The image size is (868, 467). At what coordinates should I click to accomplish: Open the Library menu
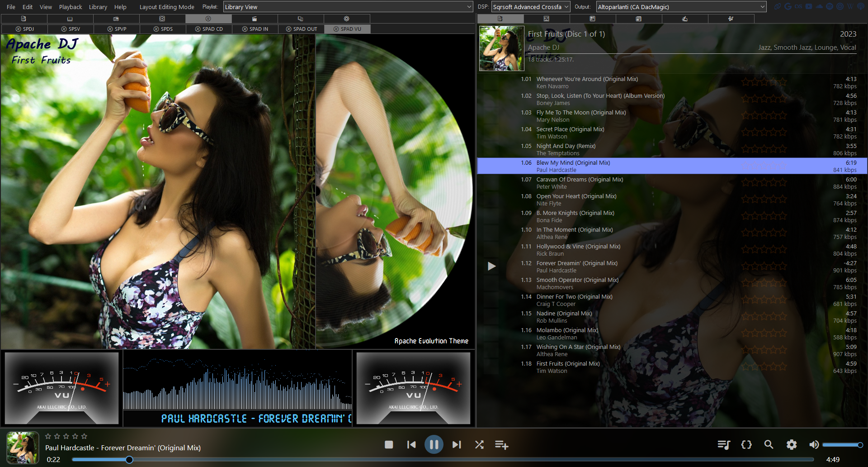pos(98,7)
